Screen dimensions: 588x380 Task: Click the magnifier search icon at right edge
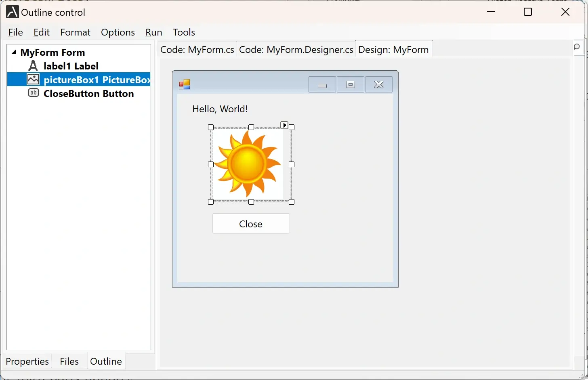(x=577, y=47)
